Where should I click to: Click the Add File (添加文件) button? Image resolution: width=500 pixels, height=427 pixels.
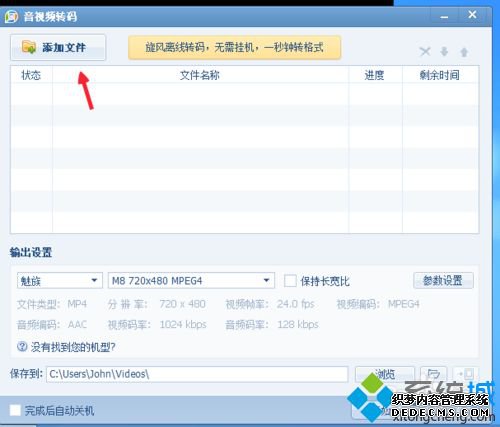58,47
